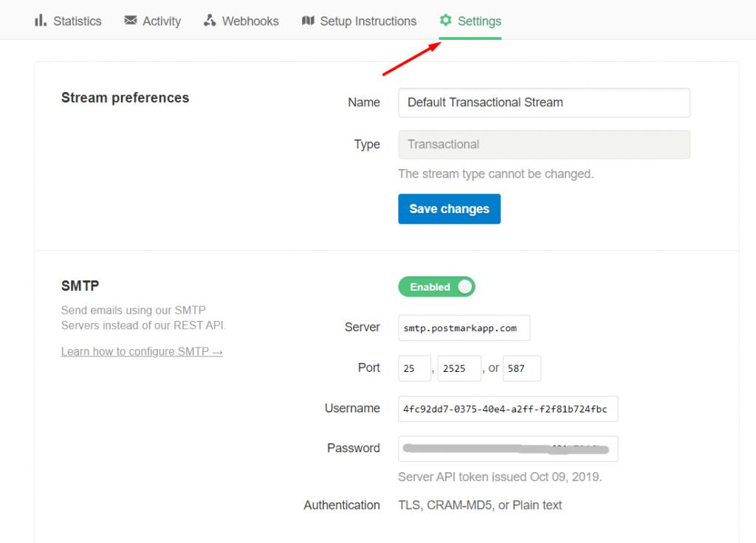Click the disabled Type field
The image size is (756, 543).
point(544,145)
